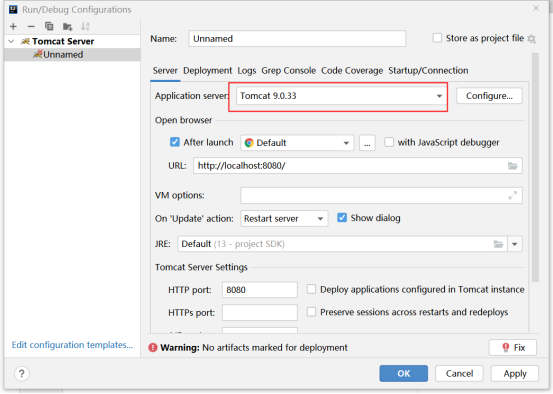
Task: Enable Store as project file checkbox
Action: 437,38
